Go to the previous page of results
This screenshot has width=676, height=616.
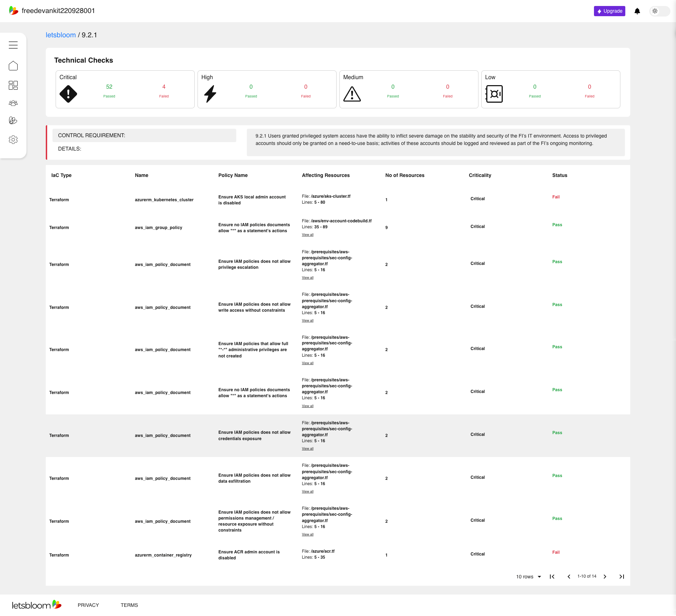tap(569, 577)
